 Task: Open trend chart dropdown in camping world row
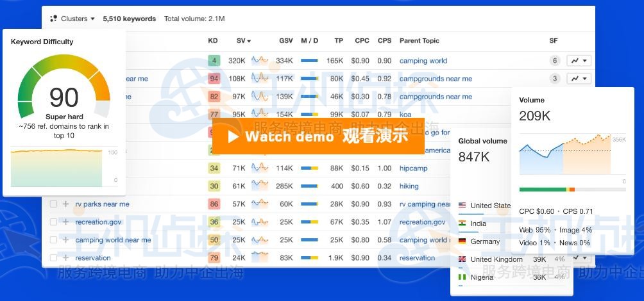pos(579,61)
